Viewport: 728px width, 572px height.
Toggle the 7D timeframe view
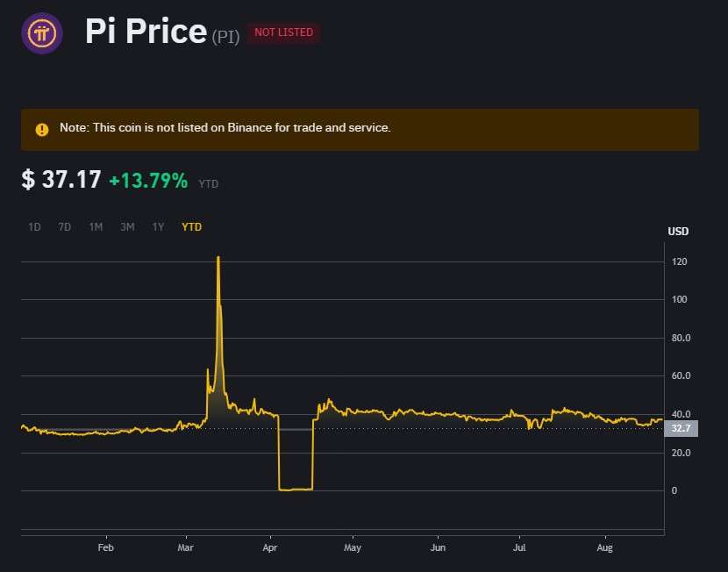pos(64,226)
